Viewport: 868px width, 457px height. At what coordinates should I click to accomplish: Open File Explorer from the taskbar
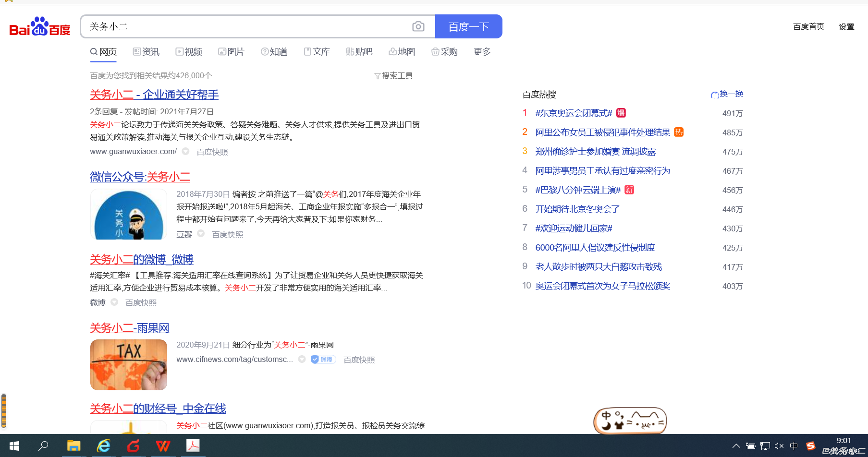pyautogui.click(x=73, y=446)
